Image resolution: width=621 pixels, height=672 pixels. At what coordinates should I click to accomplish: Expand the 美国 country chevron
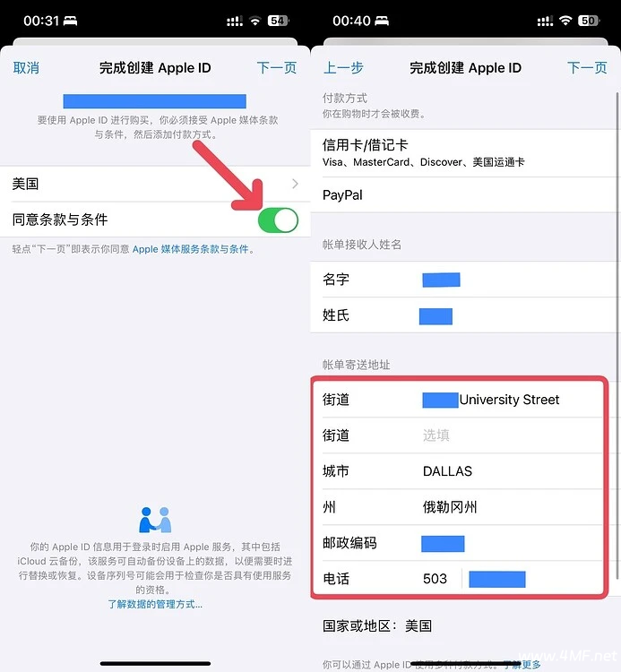pos(295,184)
